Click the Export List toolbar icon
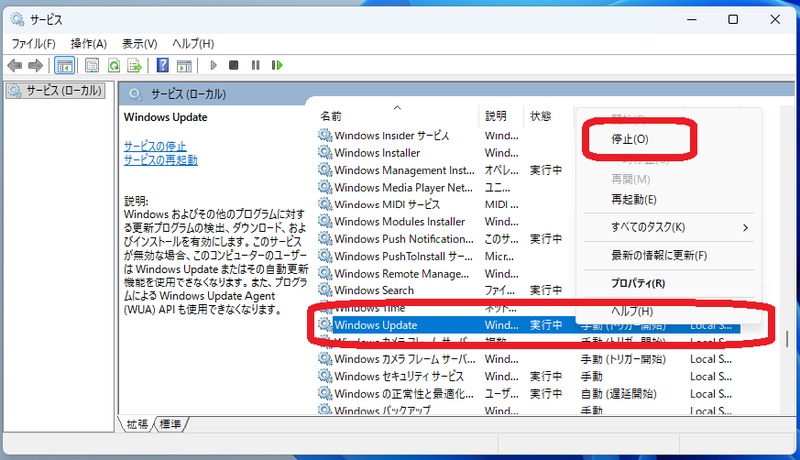 pos(135,65)
